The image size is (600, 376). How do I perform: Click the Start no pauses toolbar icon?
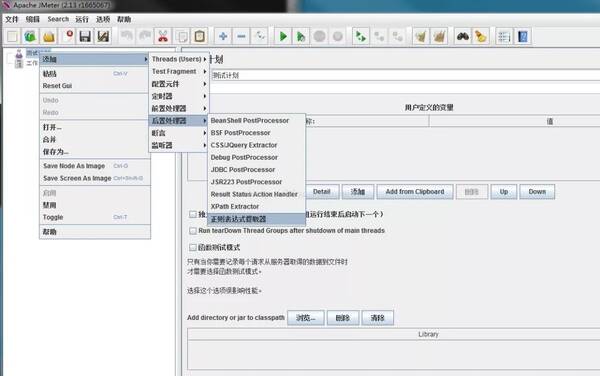[301, 36]
